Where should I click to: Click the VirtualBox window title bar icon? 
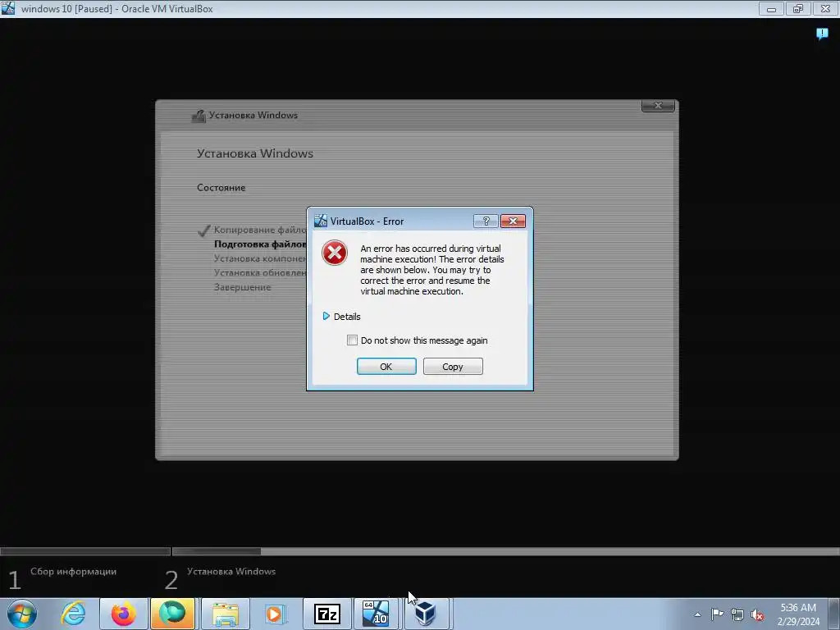click(x=8, y=8)
